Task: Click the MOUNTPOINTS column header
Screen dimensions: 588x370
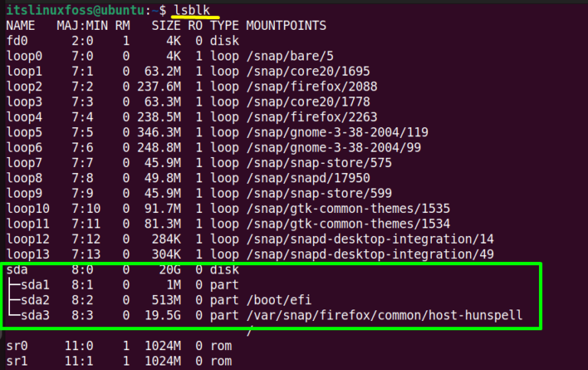Action: (286, 25)
